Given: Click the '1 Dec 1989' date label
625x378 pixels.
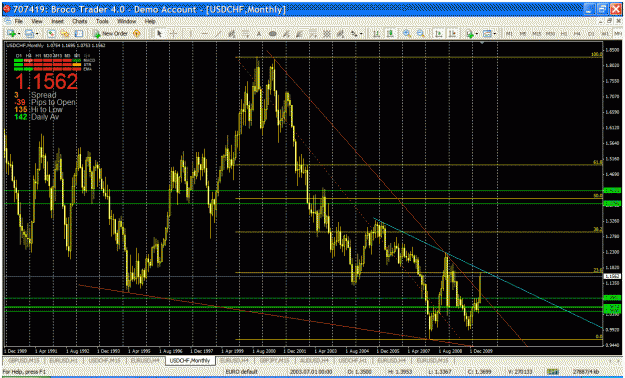Looking at the screenshot, I should (x=16, y=351).
